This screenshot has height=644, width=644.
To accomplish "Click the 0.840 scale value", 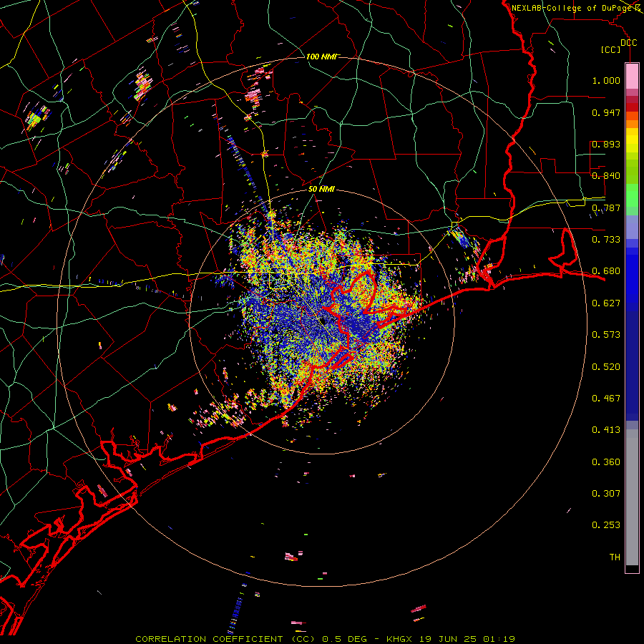I will click(x=606, y=176).
